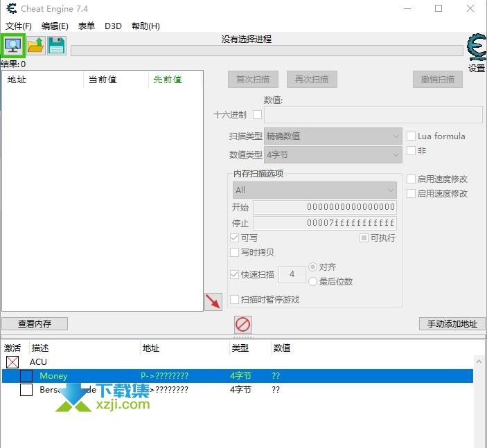Toggle the 写时拷贝 checkbox
487x448 pixels.
[234, 253]
